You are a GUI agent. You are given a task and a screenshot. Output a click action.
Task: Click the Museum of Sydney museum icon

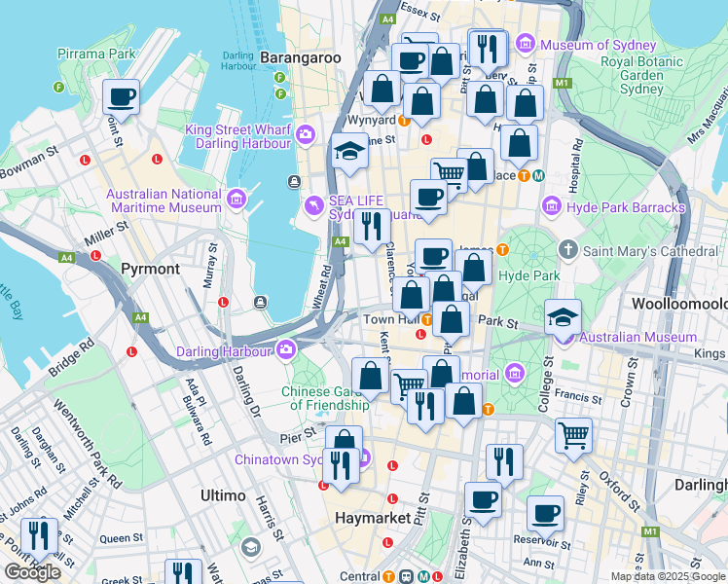(x=526, y=45)
